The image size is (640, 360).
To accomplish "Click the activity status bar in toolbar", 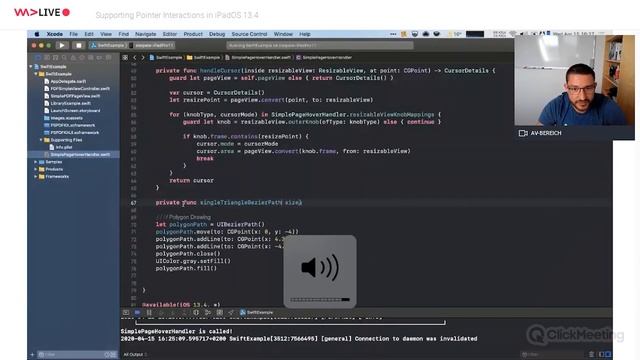I will click(x=320, y=45).
